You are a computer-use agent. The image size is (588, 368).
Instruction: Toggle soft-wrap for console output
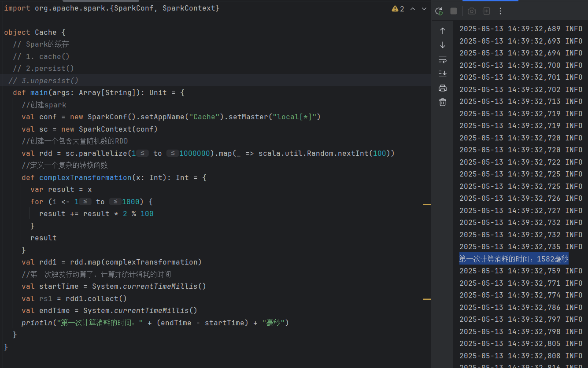[442, 59]
